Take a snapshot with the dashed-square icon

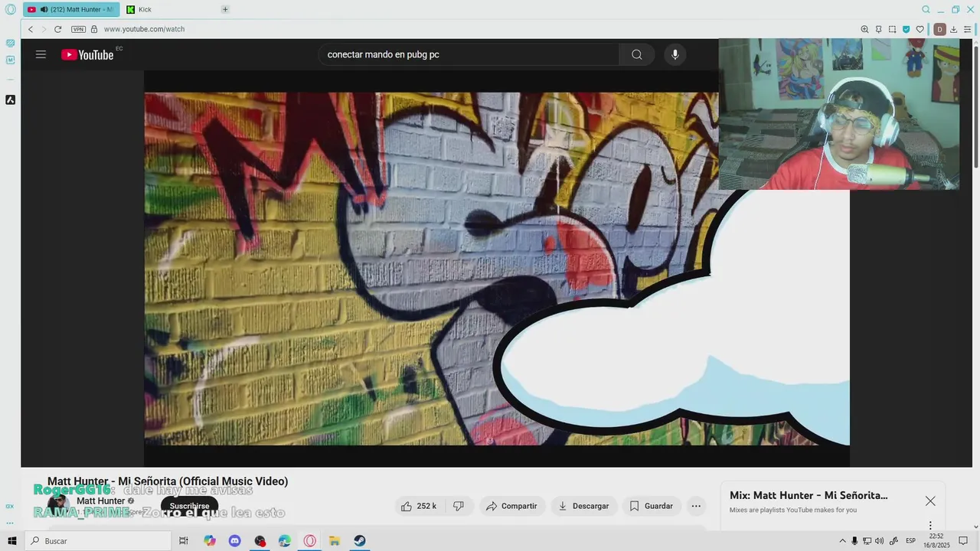click(x=892, y=29)
